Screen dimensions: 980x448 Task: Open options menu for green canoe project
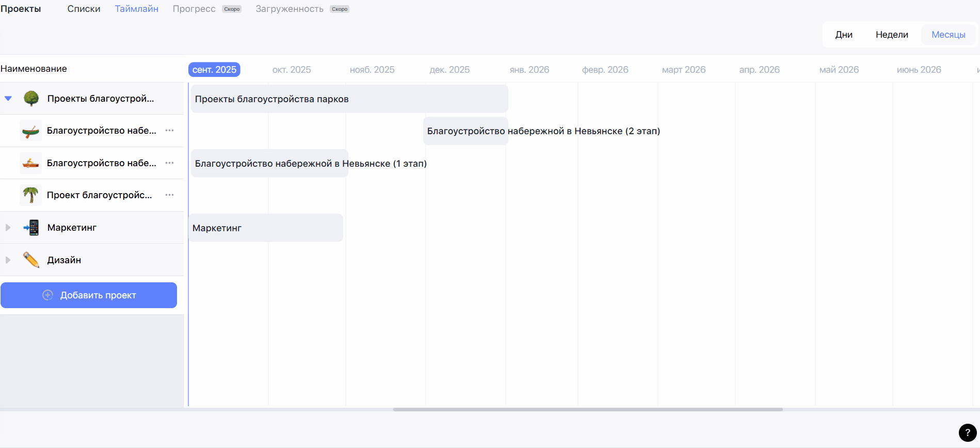(x=169, y=131)
